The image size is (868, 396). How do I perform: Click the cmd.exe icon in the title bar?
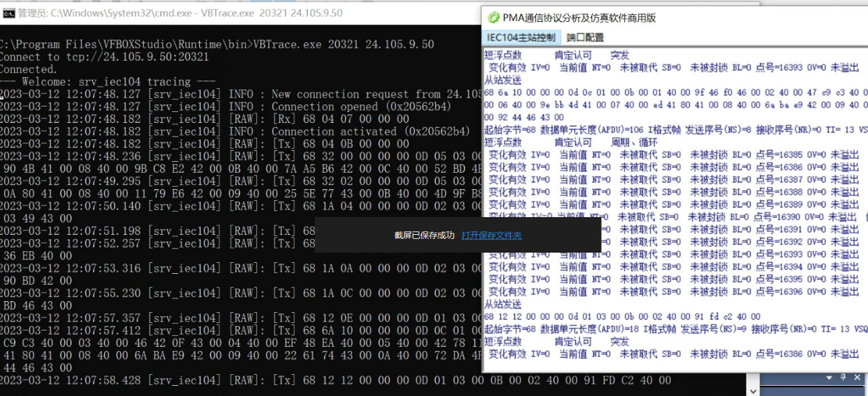click(9, 13)
